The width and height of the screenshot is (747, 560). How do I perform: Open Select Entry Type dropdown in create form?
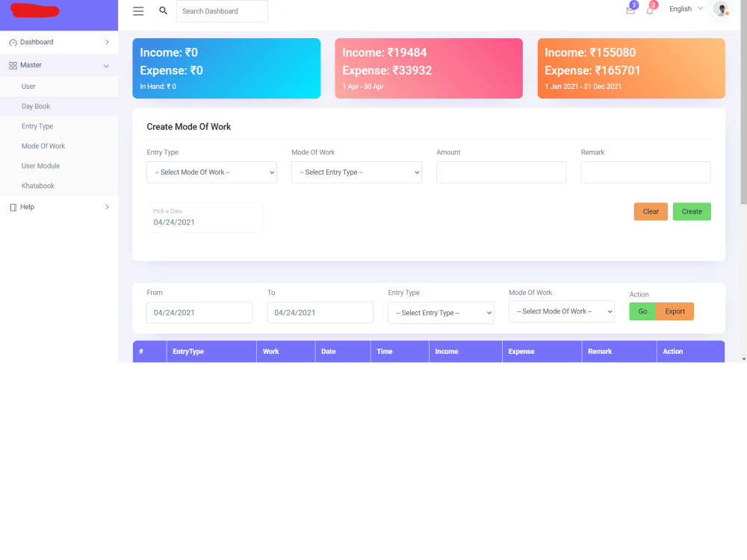[356, 172]
